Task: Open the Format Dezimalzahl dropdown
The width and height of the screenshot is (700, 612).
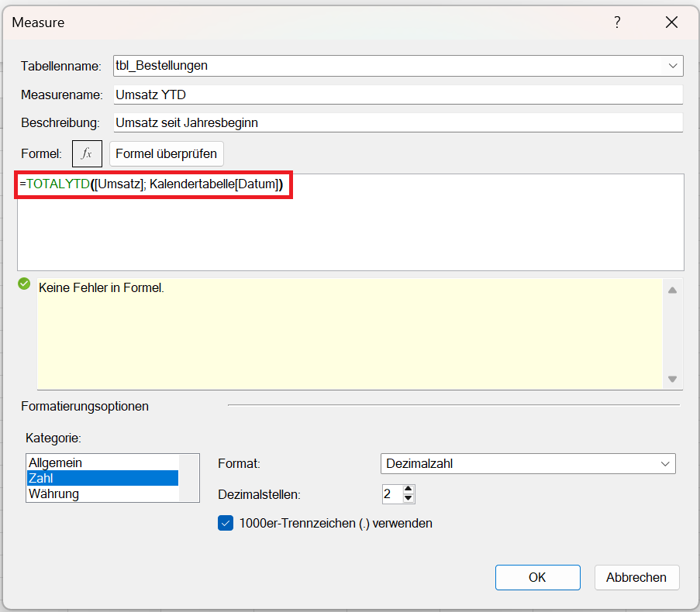Action: pos(664,463)
